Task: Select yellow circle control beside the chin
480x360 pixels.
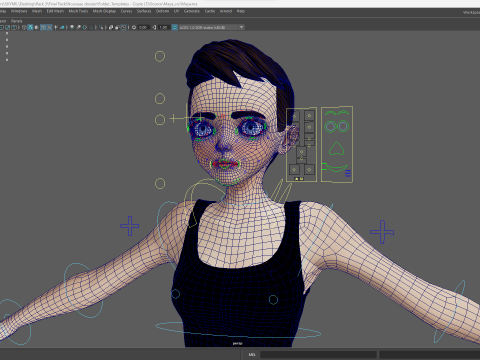Action: (x=160, y=183)
